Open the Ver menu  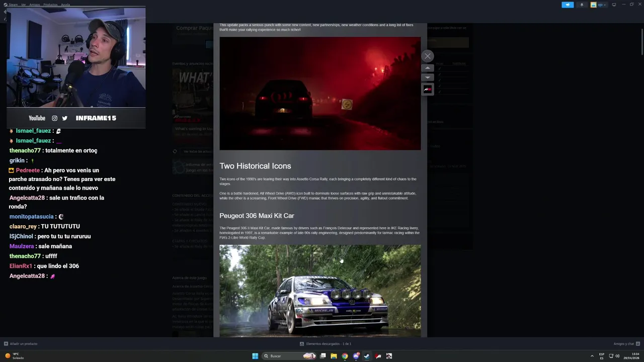(x=24, y=5)
